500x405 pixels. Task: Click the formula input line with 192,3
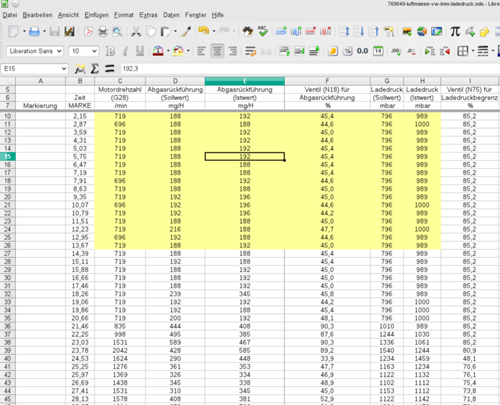(310, 69)
